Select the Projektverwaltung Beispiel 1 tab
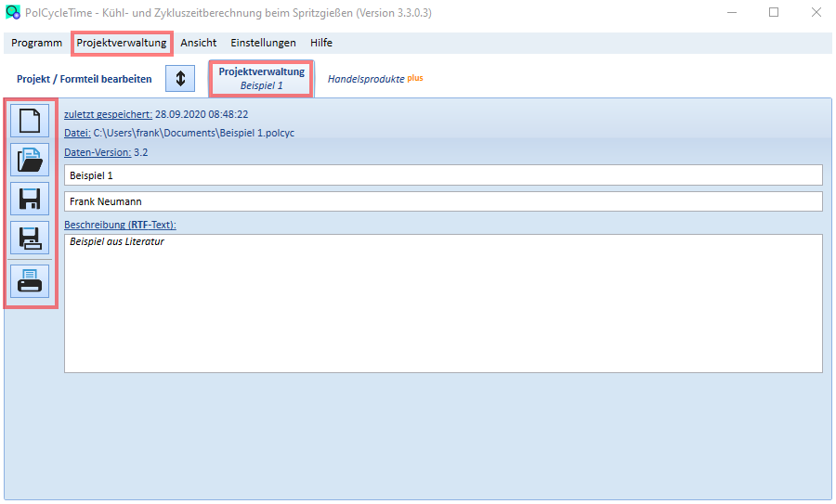The height and width of the screenshot is (504, 836). [261, 78]
